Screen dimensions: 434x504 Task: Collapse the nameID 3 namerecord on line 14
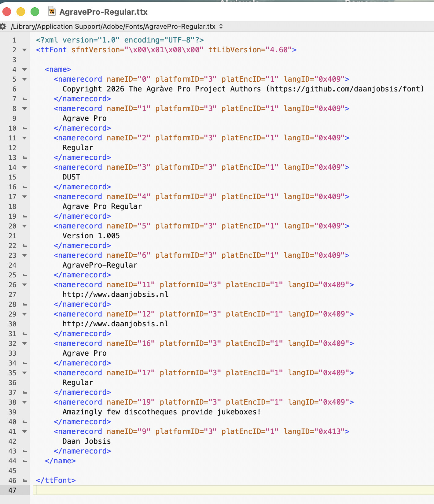24,167
